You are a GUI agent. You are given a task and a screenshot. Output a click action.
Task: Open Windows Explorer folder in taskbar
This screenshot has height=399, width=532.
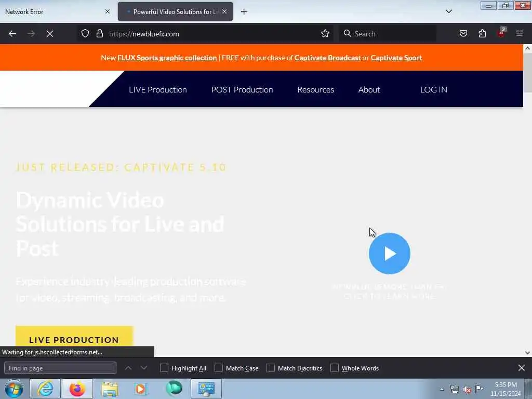click(x=110, y=389)
